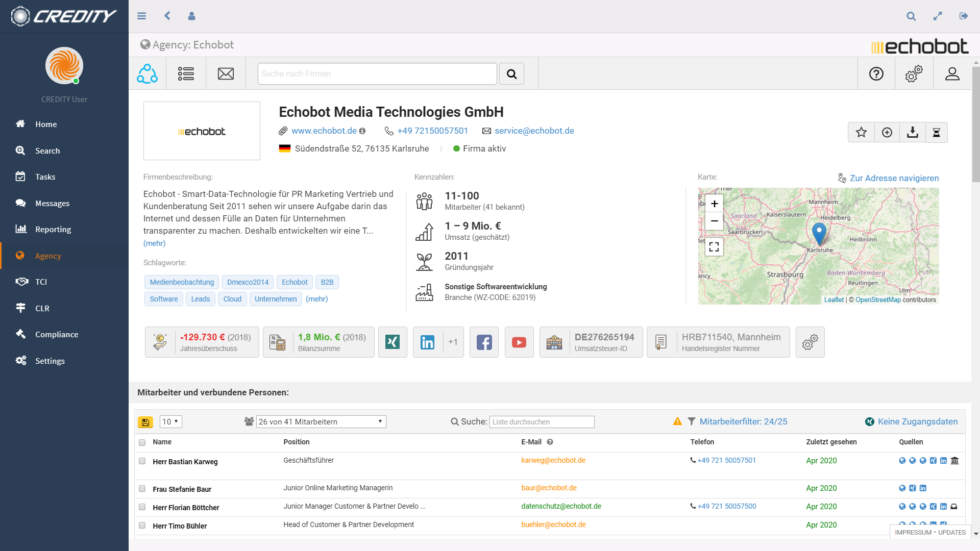
Task: Expand the company description via (mehr)
Action: pyautogui.click(x=154, y=243)
